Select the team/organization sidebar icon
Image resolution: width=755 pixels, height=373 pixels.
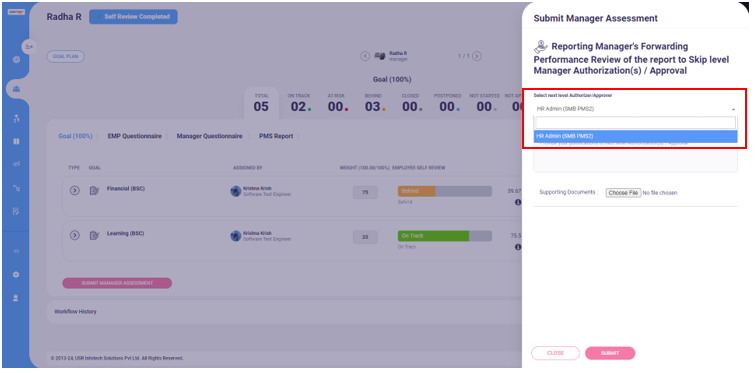pos(16,89)
